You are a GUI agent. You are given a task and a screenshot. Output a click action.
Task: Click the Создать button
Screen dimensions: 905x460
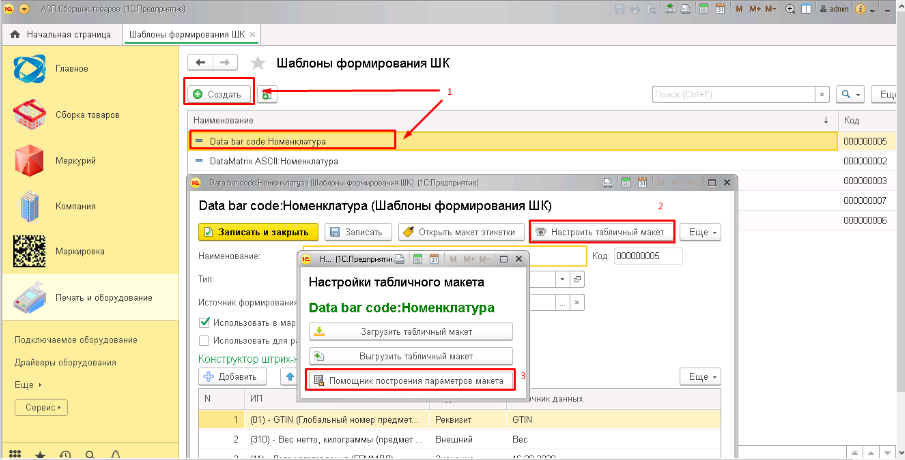217,94
